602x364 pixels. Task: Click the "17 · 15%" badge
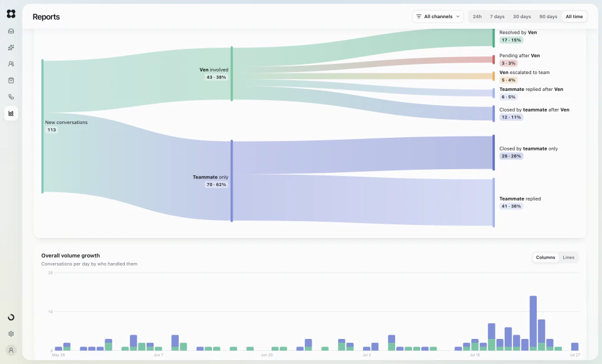(511, 40)
